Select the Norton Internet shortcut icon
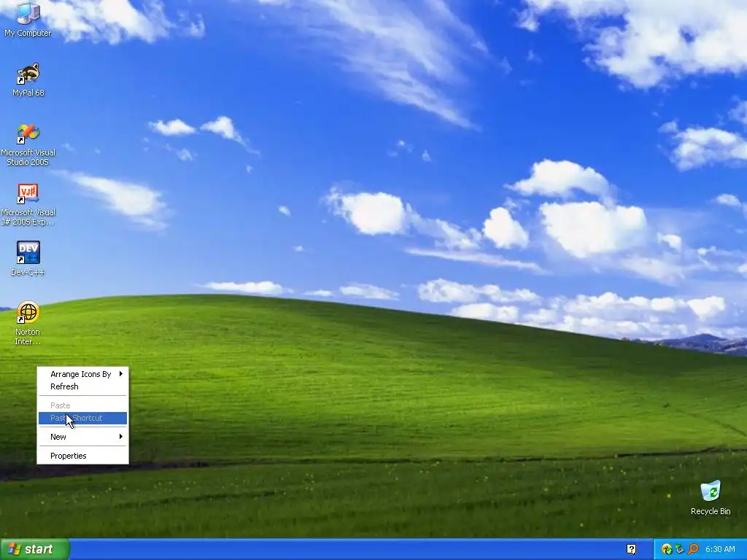747x560 pixels. click(x=28, y=322)
